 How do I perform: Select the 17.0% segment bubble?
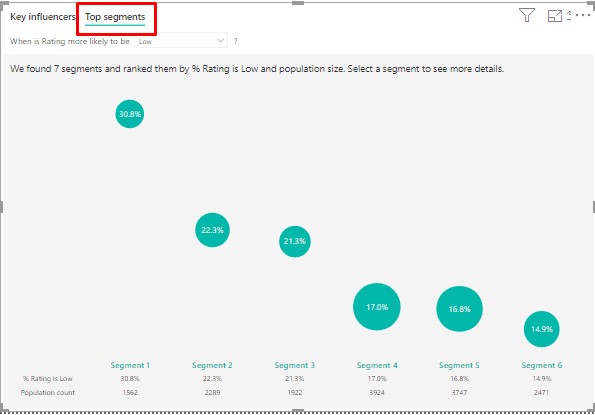pyautogui.click(x=377, y=307)
